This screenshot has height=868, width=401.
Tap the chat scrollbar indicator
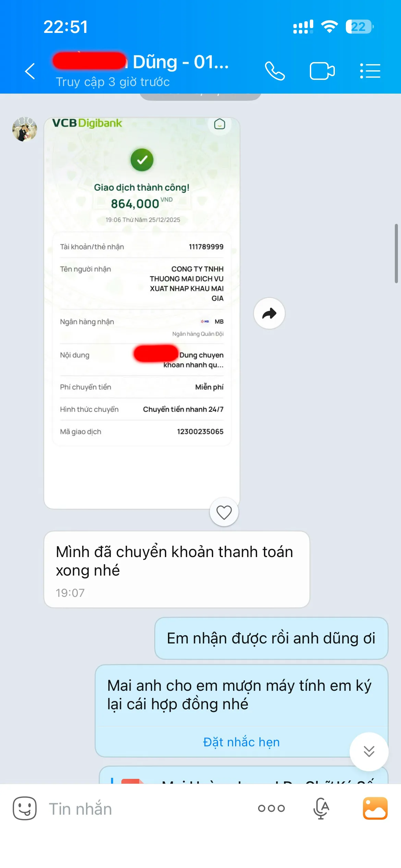(x=396, y=253)
